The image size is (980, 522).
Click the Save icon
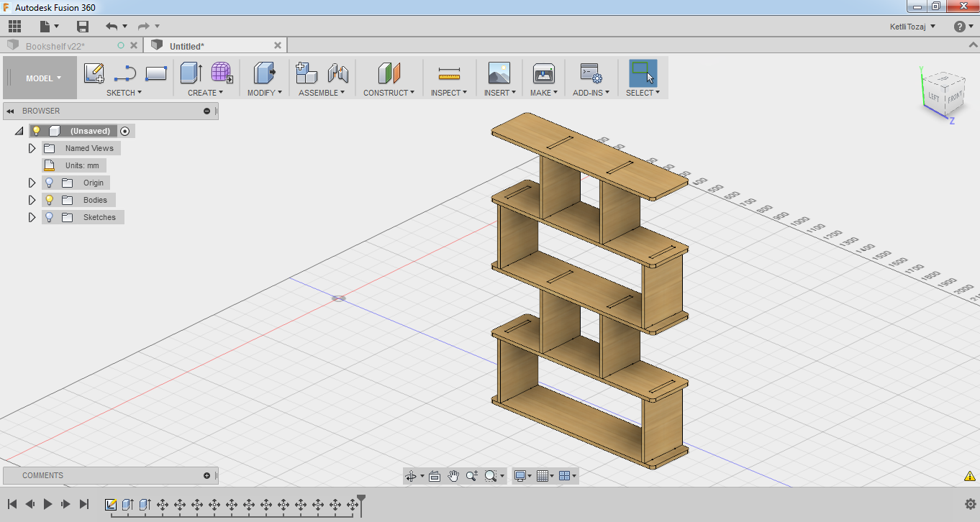click(83, 27)
